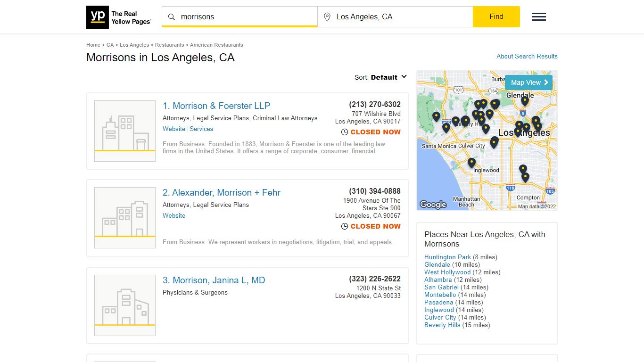Image resolution: width=644 pixels, height=362 pixels.
Task: Go to Los Angeles breadcrumb
Action: [x=134, y=45]
